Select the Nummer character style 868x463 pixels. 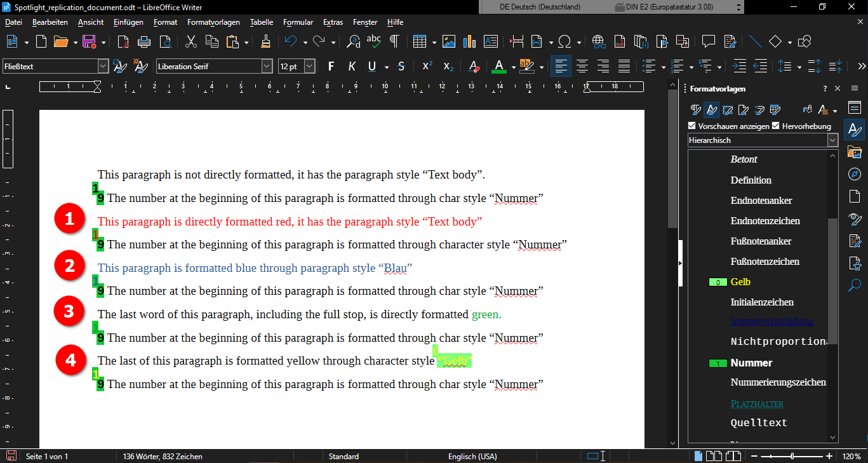(751, 363)
